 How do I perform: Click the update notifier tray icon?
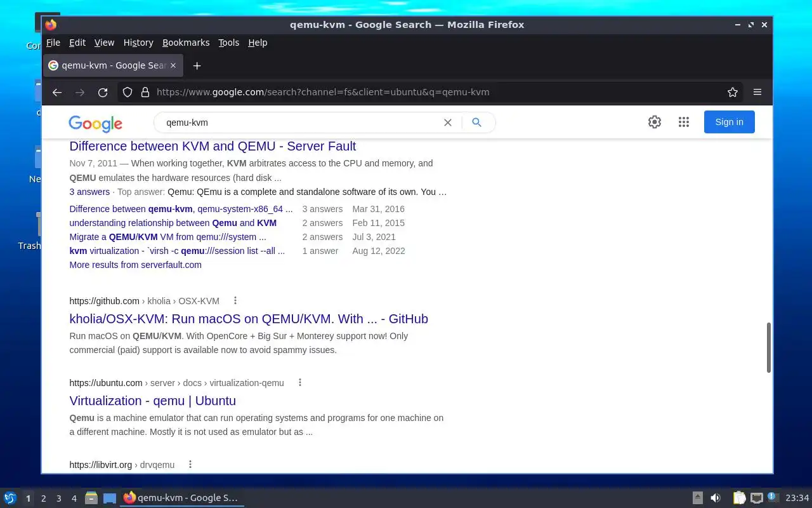click(x=772, y=497)
